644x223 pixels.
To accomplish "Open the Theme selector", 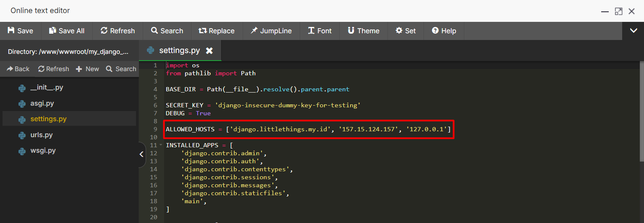I will point(363,31).
